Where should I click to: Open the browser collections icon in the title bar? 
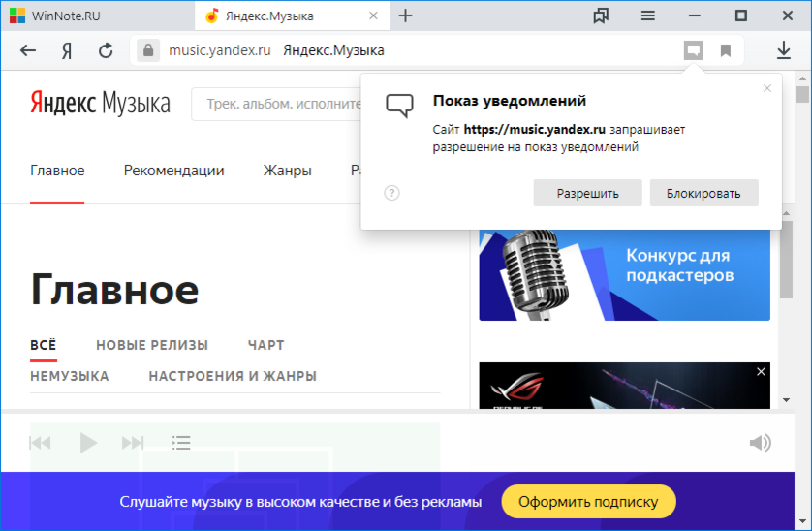click(x=601, y=16)
